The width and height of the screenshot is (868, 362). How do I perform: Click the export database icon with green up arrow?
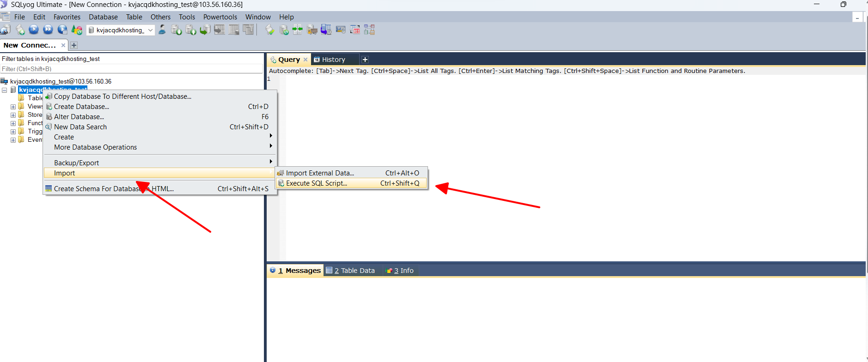click(191, 30)
